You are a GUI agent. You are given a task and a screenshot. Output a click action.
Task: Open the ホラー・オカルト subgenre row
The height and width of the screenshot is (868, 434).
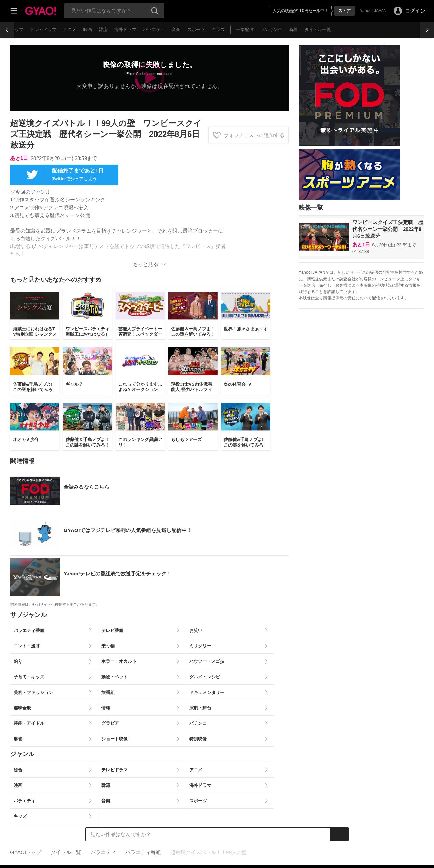(x=142, y=661)
